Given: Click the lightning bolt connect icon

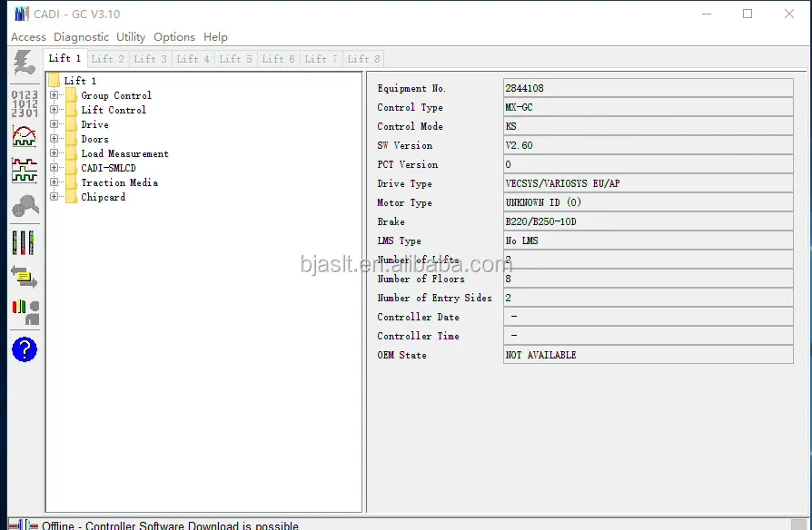Looking at the screenshot, I should [x=24, y=63].
